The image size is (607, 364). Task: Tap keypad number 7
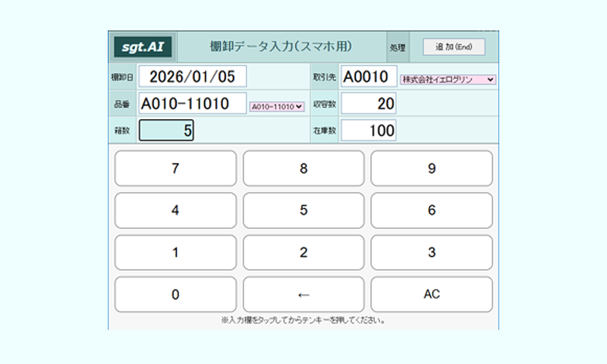(175, 168)
